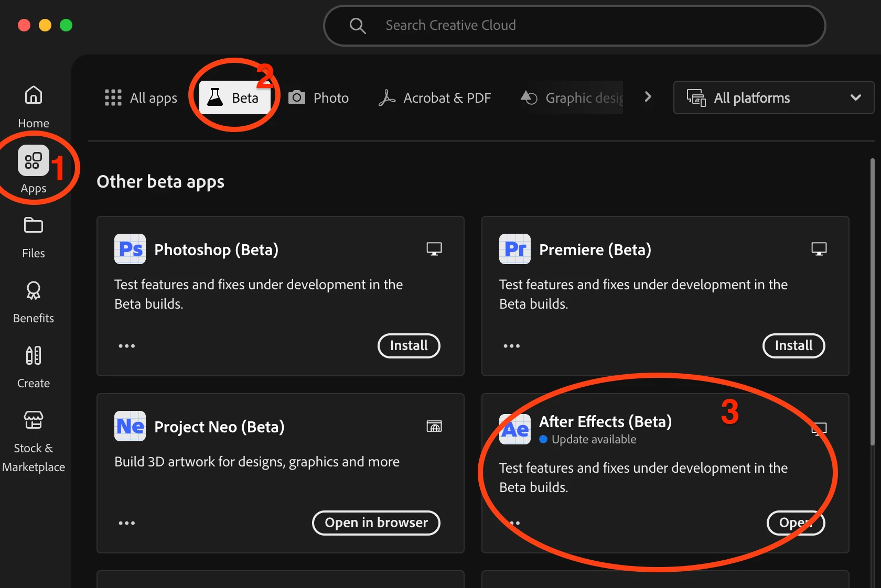Open more options for Premiere (Beta)

point(512,346)
